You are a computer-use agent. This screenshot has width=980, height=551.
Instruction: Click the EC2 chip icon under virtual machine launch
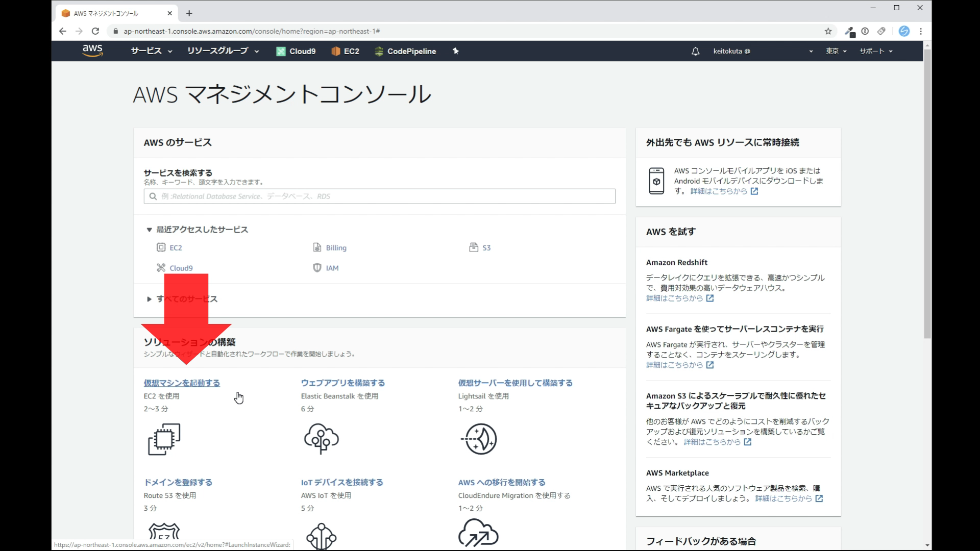click(x=164, y=439)
